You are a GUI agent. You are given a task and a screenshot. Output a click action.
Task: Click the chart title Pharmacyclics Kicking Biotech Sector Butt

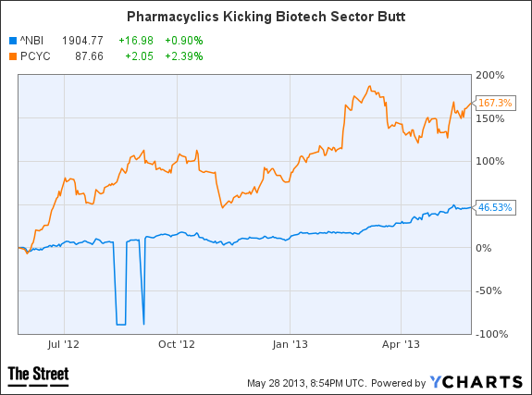click(x=266, y=17)
